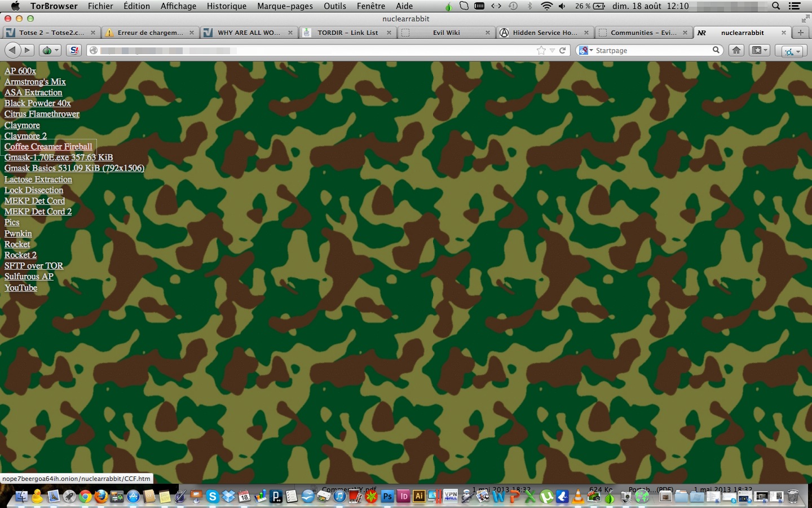Open the Lock Dissection link
This screenshot has width=812, height=508.
click(34, 190)
